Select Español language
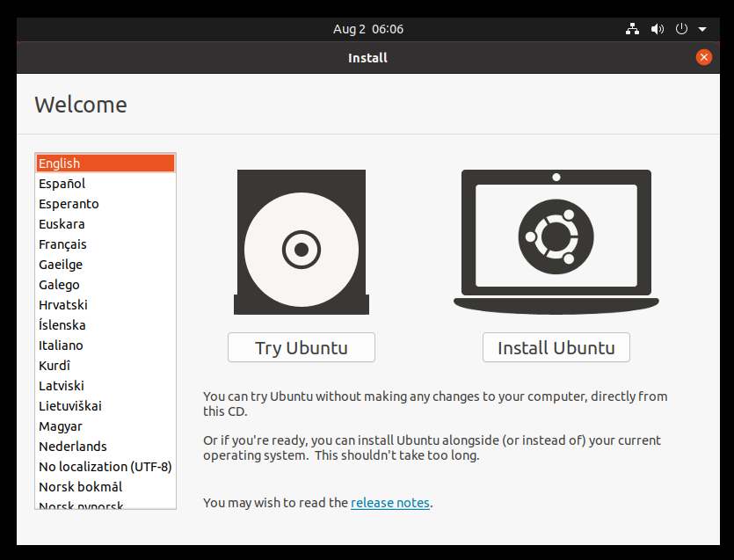734x560 pixels. point(105,184)
